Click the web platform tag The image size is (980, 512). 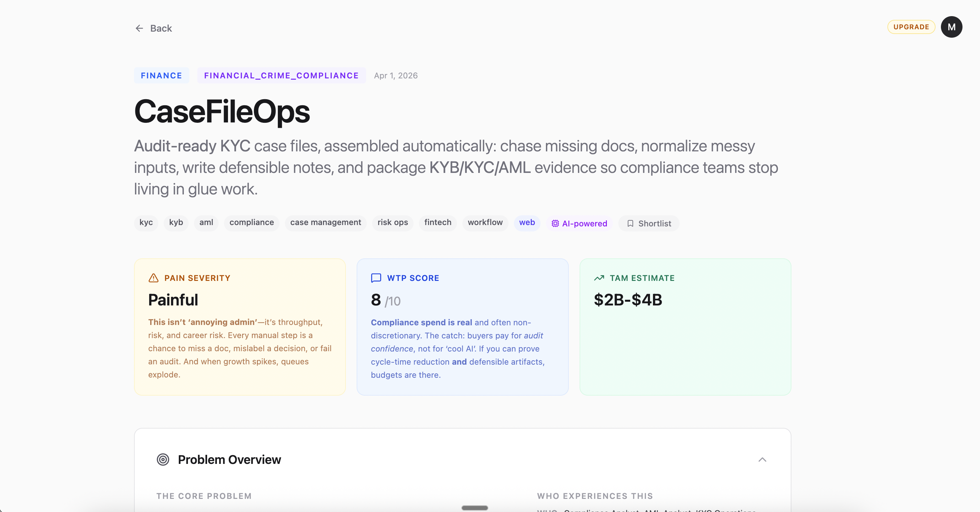[x=526, y=222]
